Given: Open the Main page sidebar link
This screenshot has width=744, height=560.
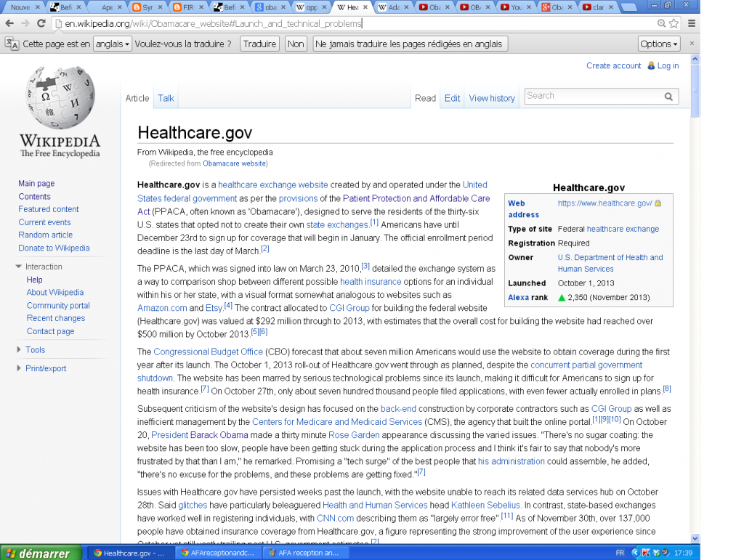Looking at the screenshot, I should 36,184.
